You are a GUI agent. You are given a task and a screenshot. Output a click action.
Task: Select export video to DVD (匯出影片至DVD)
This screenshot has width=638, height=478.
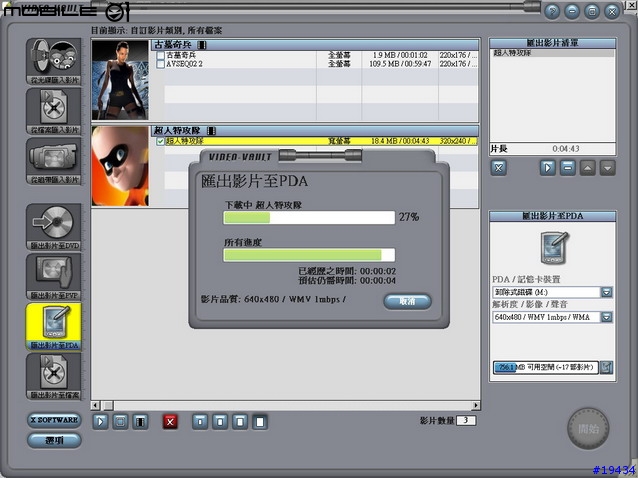pyautogui.click(x=54, y=227)
